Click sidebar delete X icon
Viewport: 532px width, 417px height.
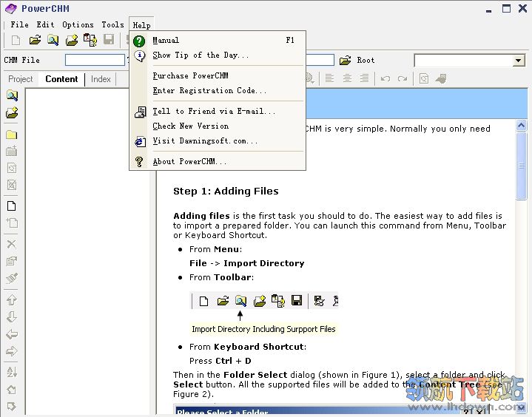point(12,244)
